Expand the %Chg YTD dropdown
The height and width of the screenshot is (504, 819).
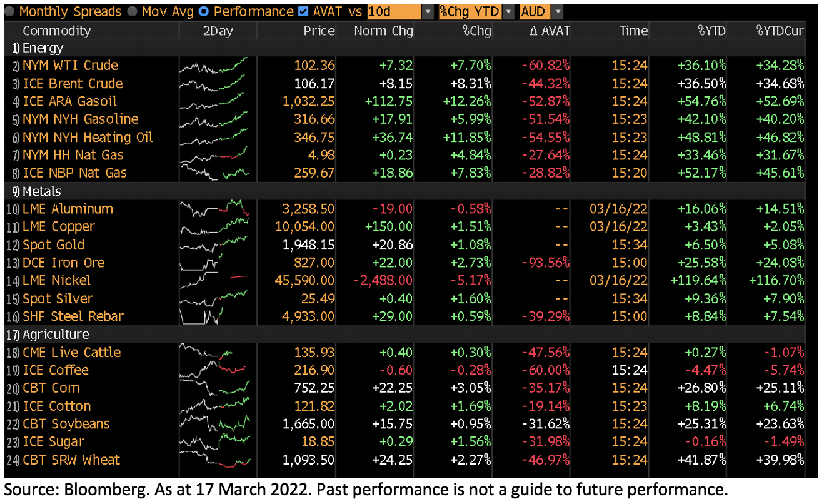point(508,11)
